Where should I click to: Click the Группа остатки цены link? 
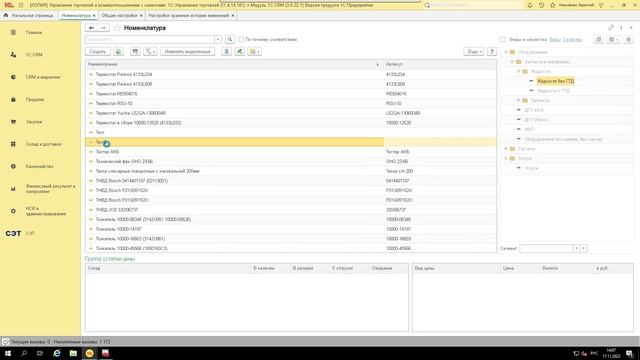[x=110, y=259]
